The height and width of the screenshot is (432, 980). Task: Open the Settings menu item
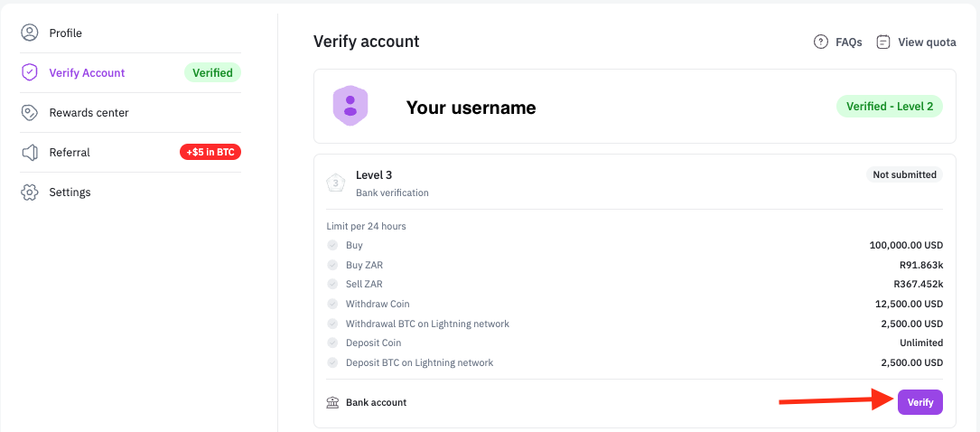coord(70,192)
